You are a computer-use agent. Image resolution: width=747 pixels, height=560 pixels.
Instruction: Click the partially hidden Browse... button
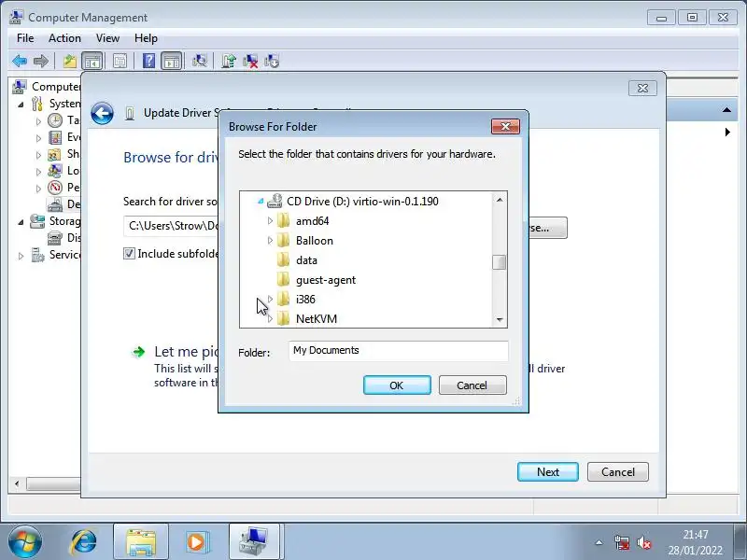click(x=547, y=228)
